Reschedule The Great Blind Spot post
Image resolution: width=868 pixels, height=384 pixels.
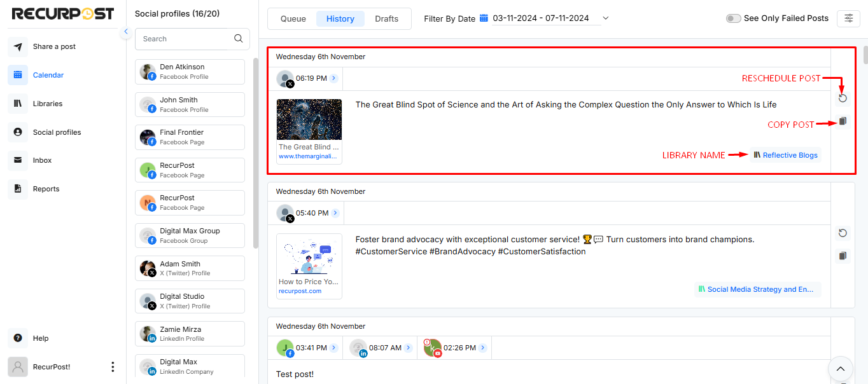(x=843, y=98)
